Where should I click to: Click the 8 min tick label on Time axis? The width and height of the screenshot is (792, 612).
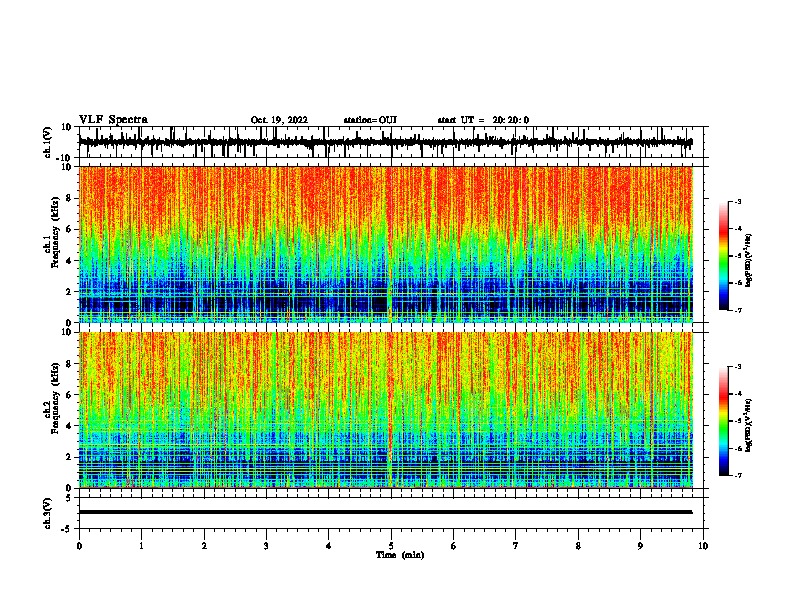578,546
